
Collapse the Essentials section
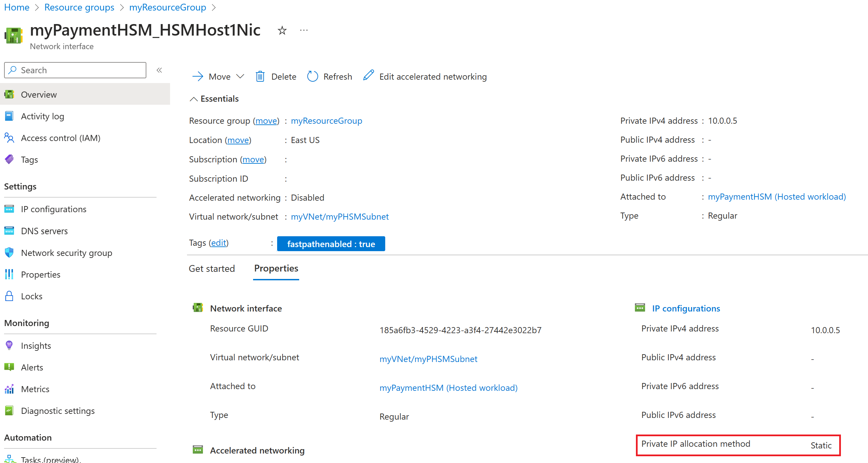click(x=193, y=99)
